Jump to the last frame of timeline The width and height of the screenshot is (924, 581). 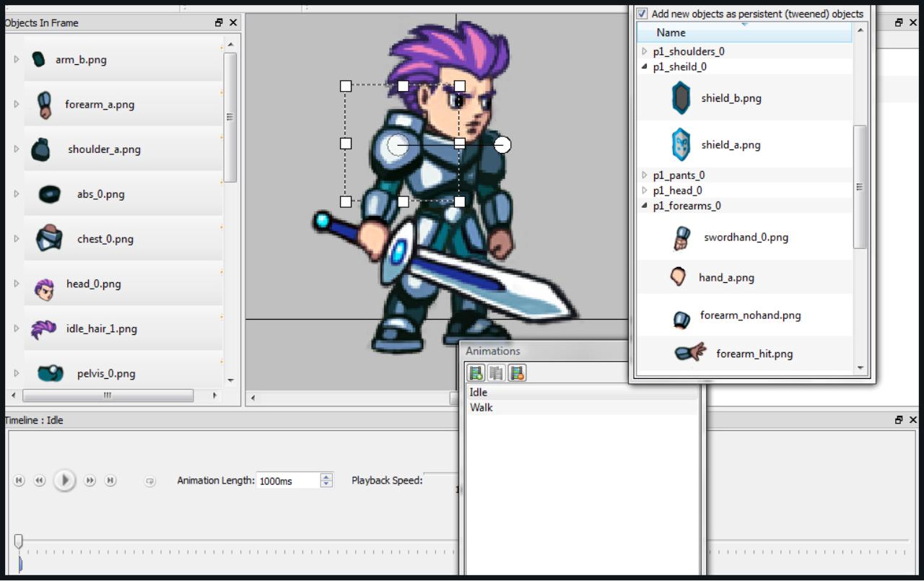[110, 481]
